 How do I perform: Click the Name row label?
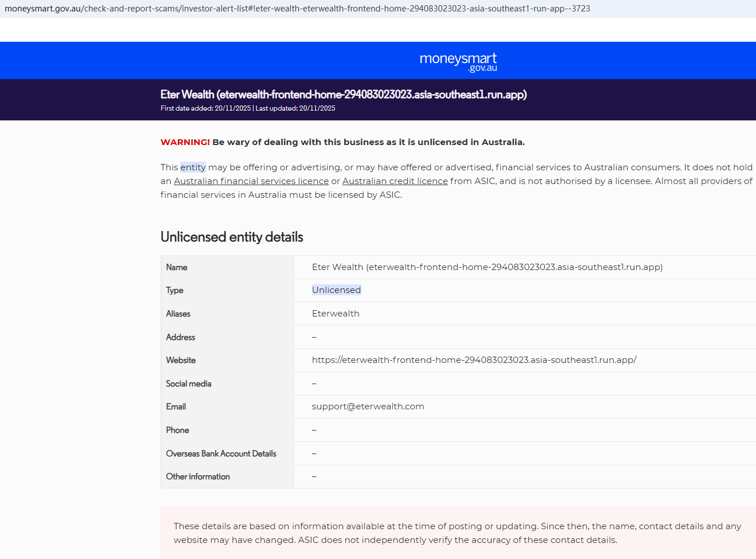point(177,267)
